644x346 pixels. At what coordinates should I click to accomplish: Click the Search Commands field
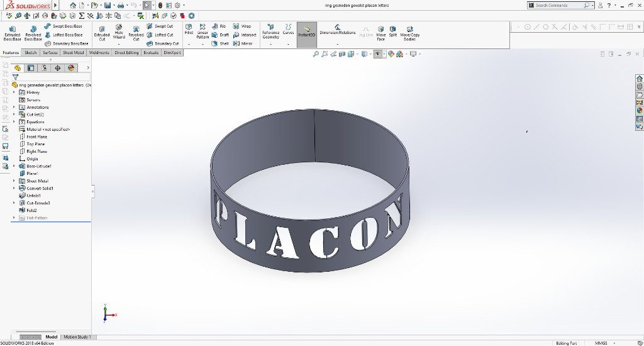coord(560,5)
